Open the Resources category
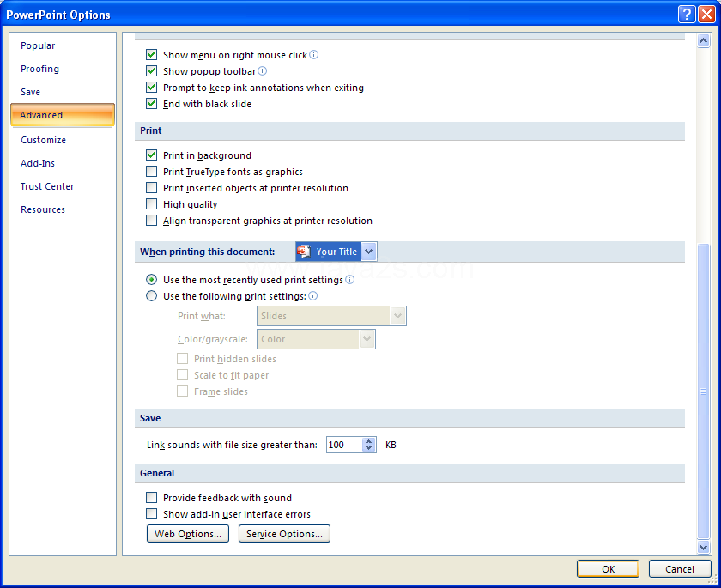Viewport: 721px width, 588px height. pos(63,209)
